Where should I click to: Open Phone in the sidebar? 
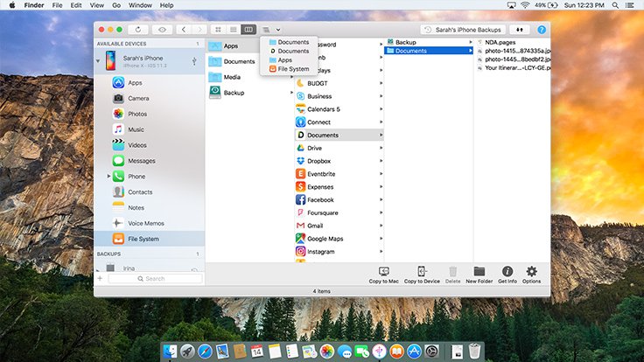coord(150,177)
